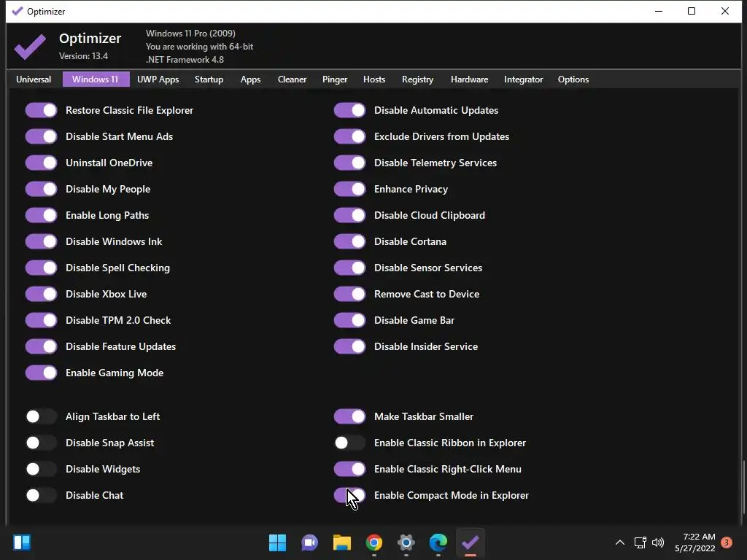Image resolution: width=747 pixels, height=560 pixels.
Task: Select the Windows 11 tab
Action: [x=96, y=79]
